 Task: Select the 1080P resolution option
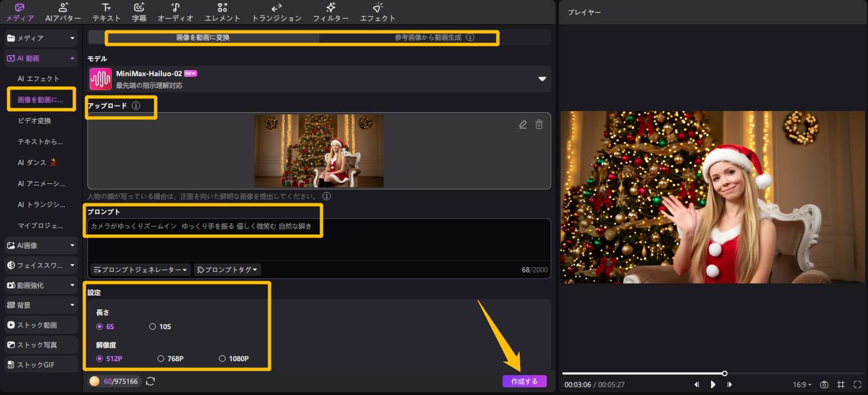[x=234, y=359]
